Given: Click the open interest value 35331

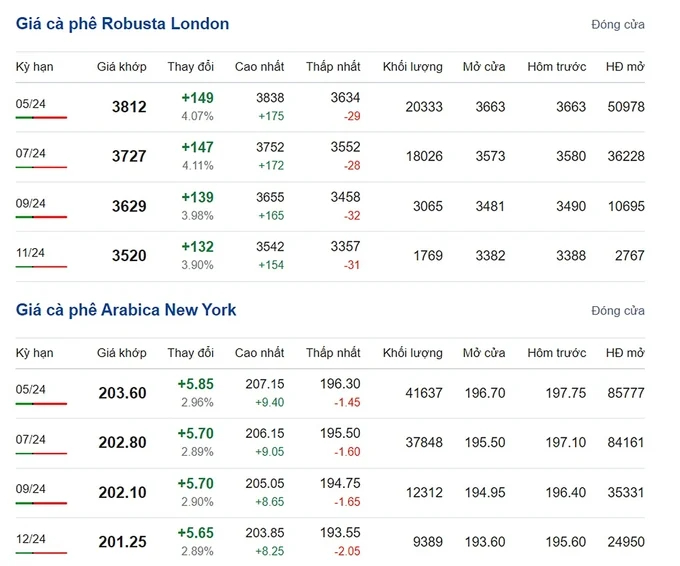Looking at the screenshot, I should click(x=626, y=492).
